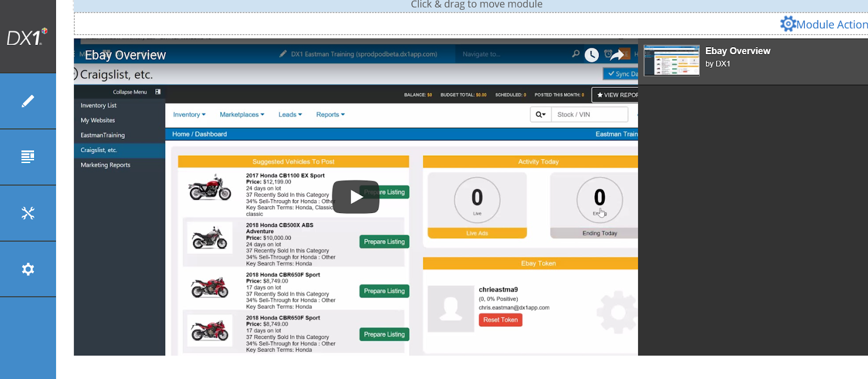Prepare listing for 2018 Honda CB500X ABS
The width and height of the screenshot is (868, 379).
384,242
